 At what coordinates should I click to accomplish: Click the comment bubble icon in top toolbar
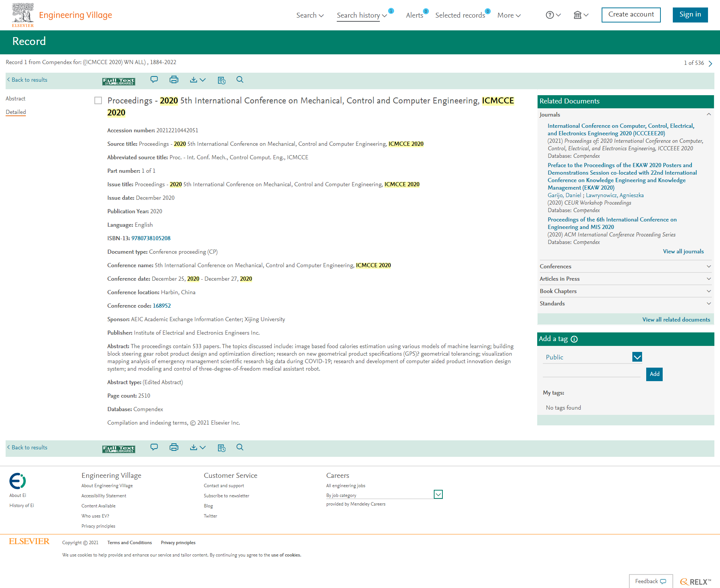(154, 79)
